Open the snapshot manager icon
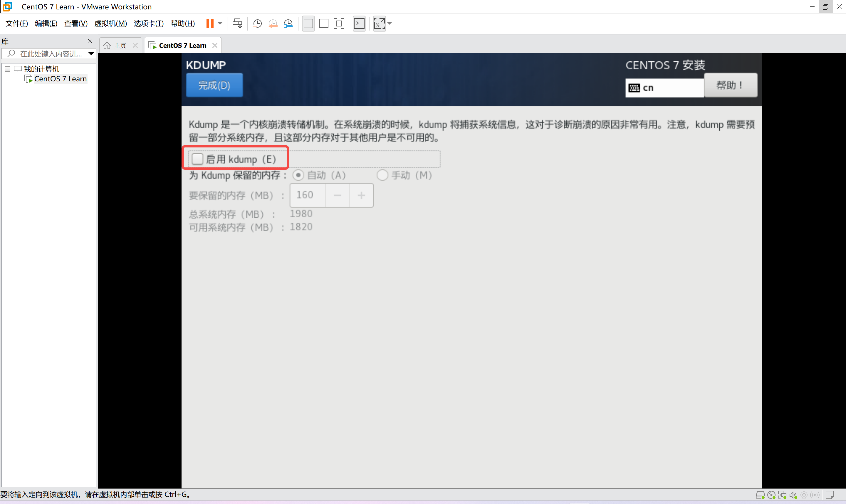The height and width of the screenshot is (504, 846). [x=288, y=23]
